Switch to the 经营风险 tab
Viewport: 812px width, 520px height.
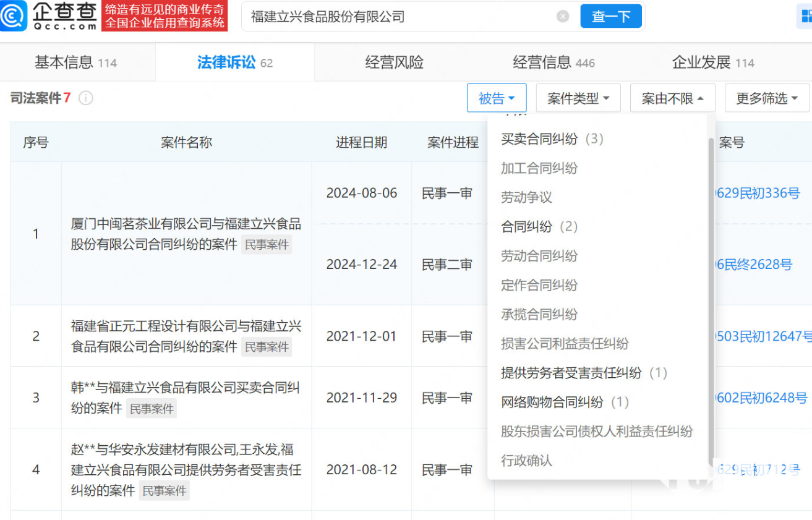pyautogui.click(x=394, y=62)
